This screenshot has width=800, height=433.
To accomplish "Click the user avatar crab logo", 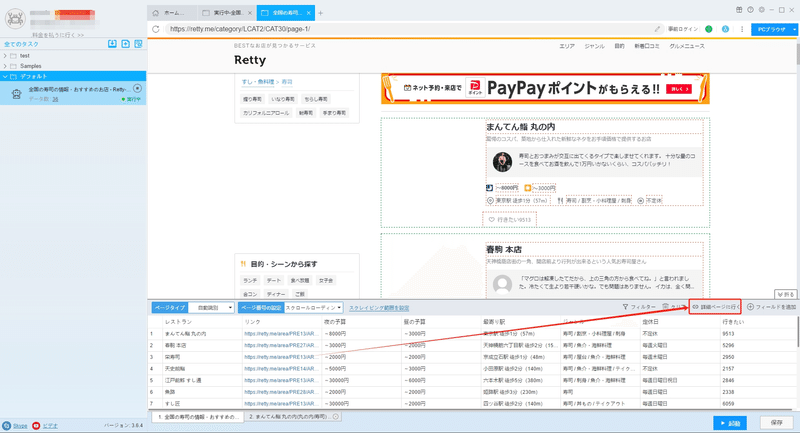I will pos(15,18).
